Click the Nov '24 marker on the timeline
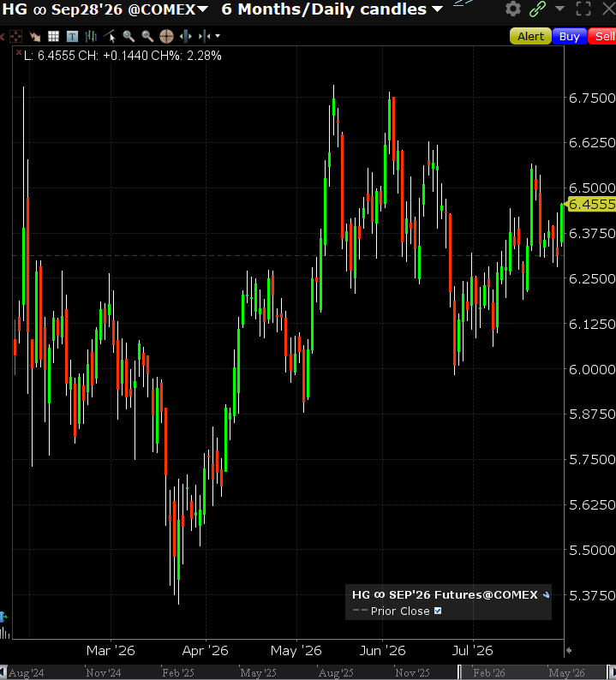Image resolution: width=616 pixels, height=680 pixels. click(x=104, y=673)
